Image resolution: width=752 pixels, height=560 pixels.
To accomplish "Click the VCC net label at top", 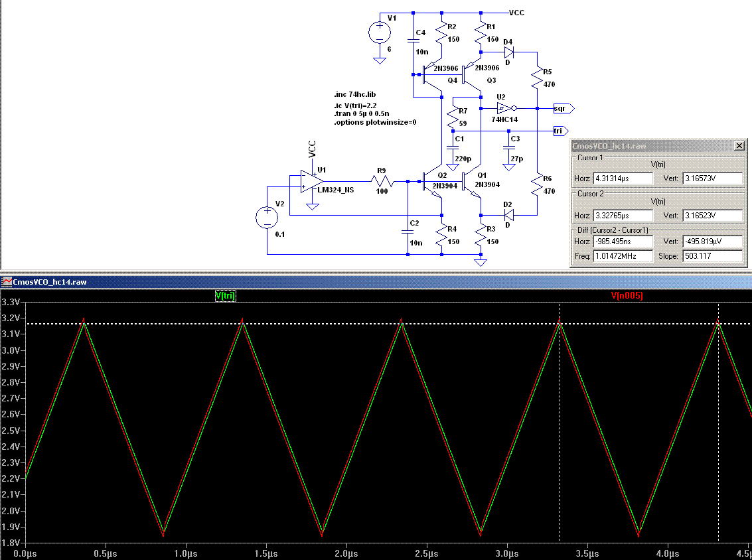I will tap(516, 13).
